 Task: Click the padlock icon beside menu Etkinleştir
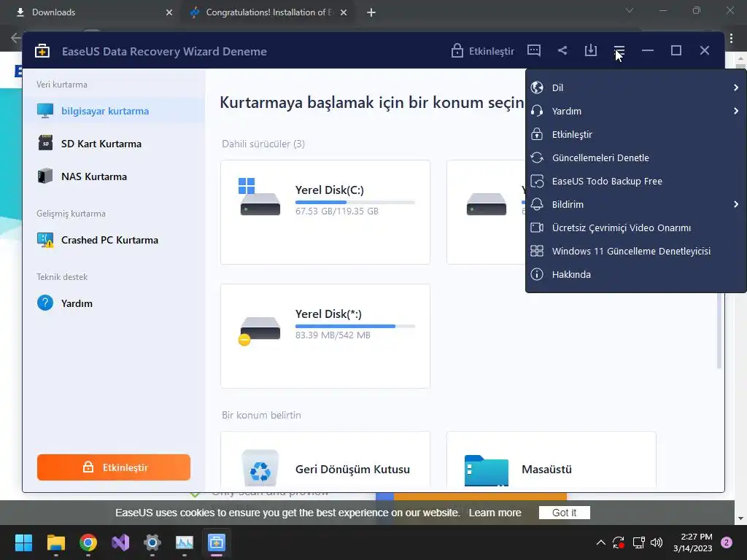[537, 134]
